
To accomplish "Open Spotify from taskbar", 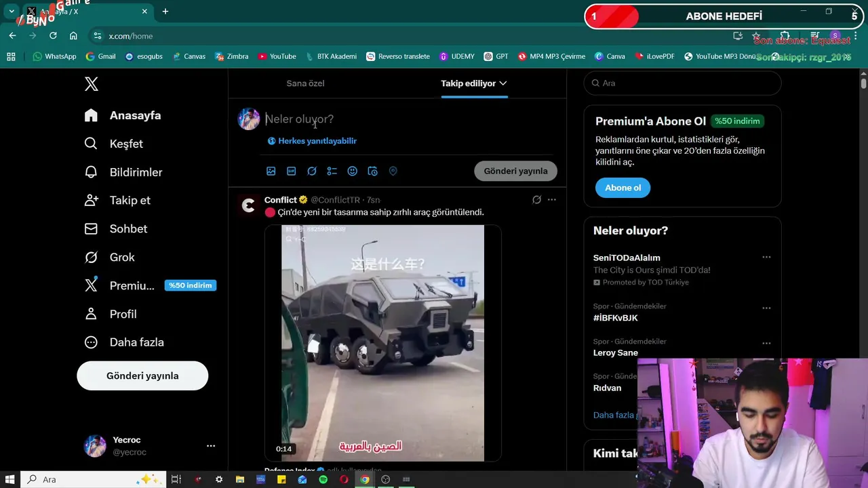I will tap(323, 479).
